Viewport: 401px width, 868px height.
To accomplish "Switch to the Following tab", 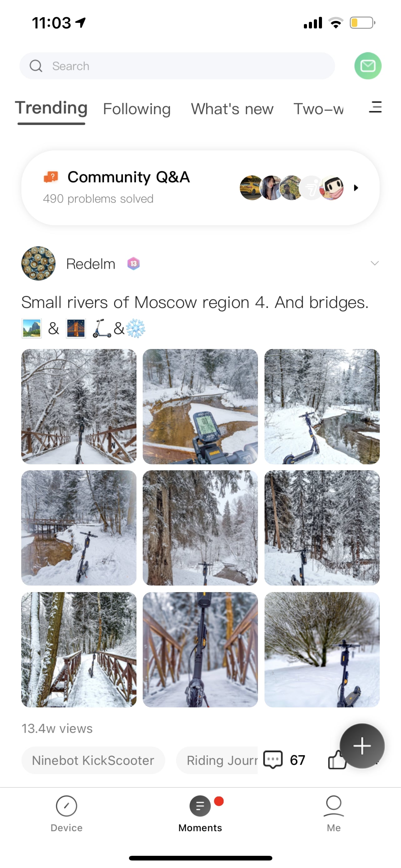I will [137, 109].
